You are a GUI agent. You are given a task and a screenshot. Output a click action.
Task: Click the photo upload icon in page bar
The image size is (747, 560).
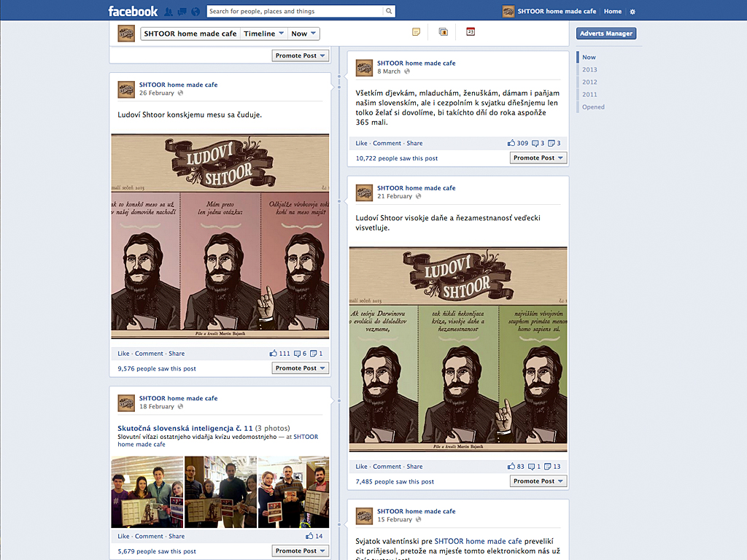pyautogui.click(x=443, y=32)
